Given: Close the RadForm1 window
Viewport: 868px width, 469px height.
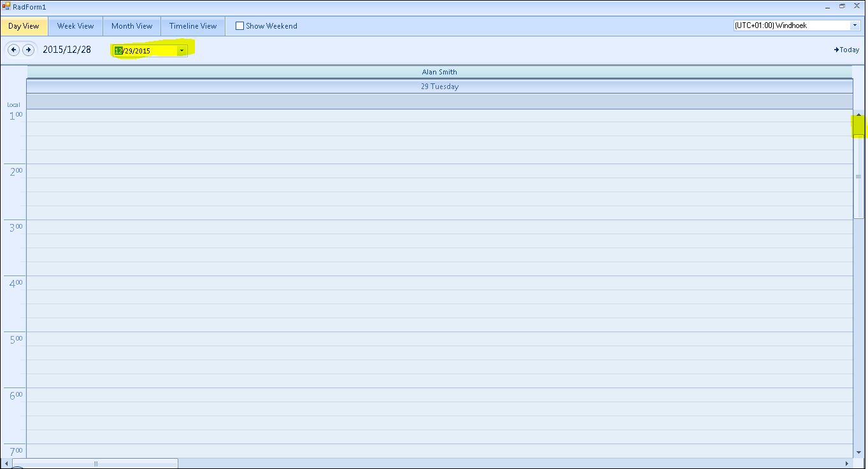Looking at the screenshot, I should (x=857, y=6).
